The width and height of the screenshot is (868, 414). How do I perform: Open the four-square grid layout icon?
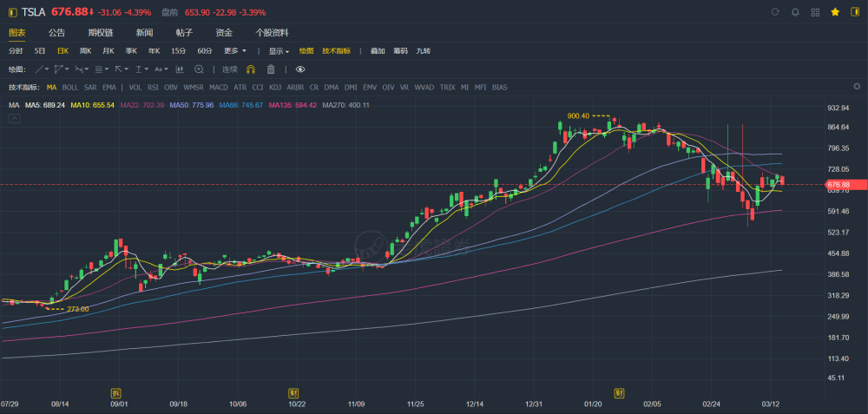pos(815,12)
